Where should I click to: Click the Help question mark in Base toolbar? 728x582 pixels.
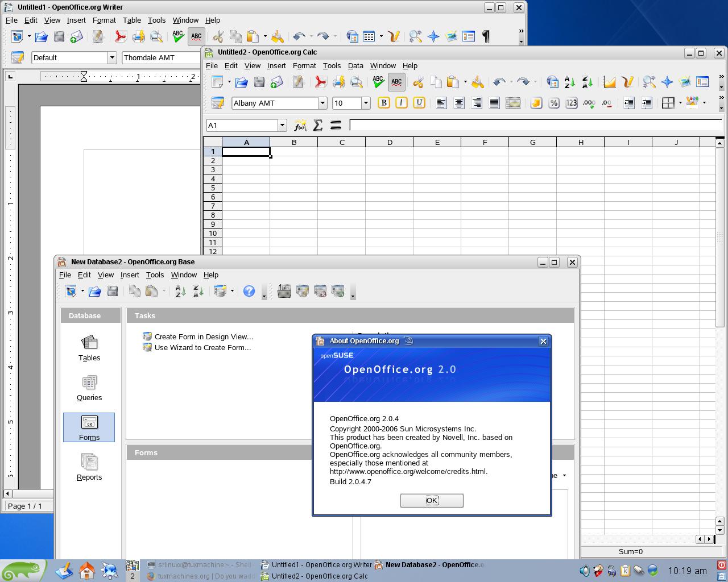(x=249, y=292)
